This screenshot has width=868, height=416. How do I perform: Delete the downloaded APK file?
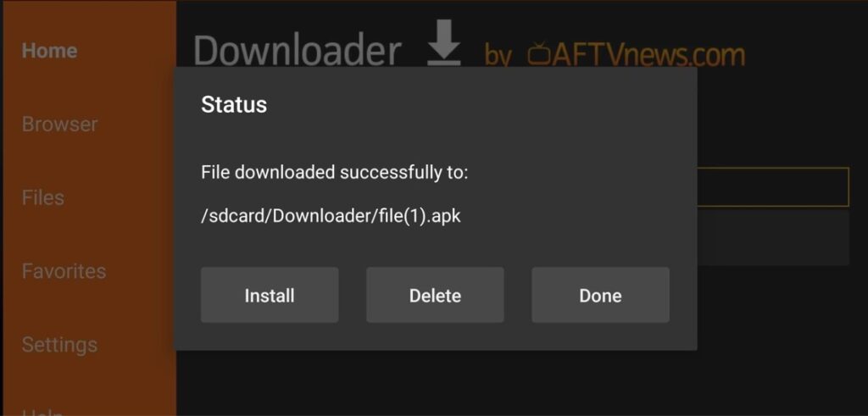click(x=435, y=295)
